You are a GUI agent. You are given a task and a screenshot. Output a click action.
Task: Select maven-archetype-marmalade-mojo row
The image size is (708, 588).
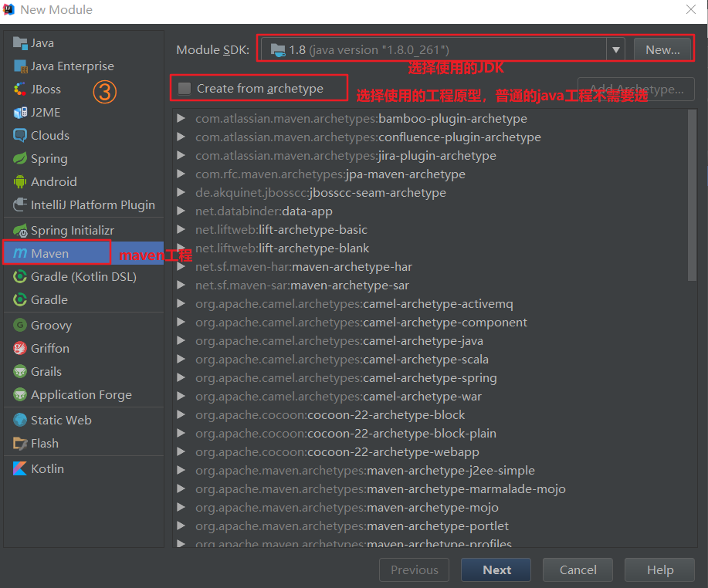(x=429, y=488)
